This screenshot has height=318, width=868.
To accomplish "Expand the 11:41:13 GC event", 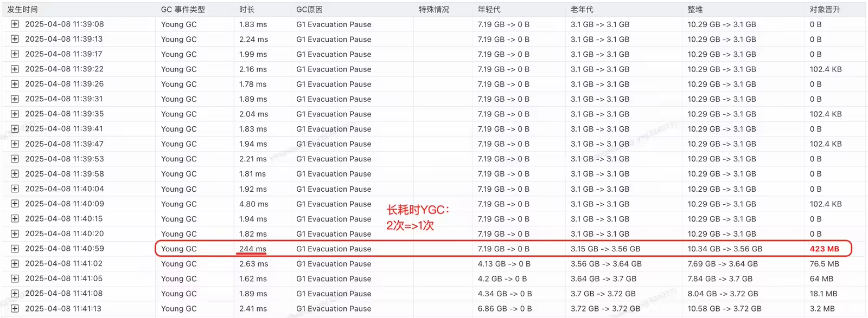I will 15,309.
